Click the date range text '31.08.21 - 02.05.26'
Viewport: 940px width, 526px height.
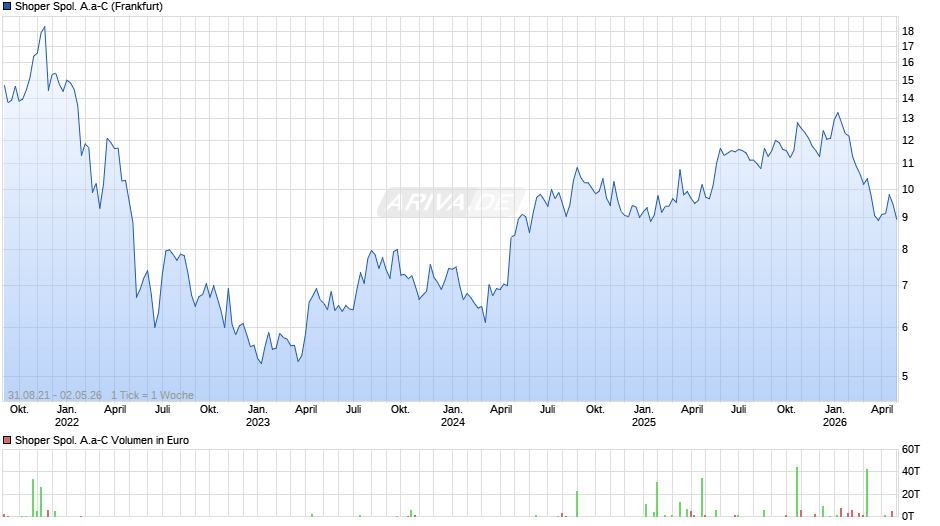(x=55, y=395)
